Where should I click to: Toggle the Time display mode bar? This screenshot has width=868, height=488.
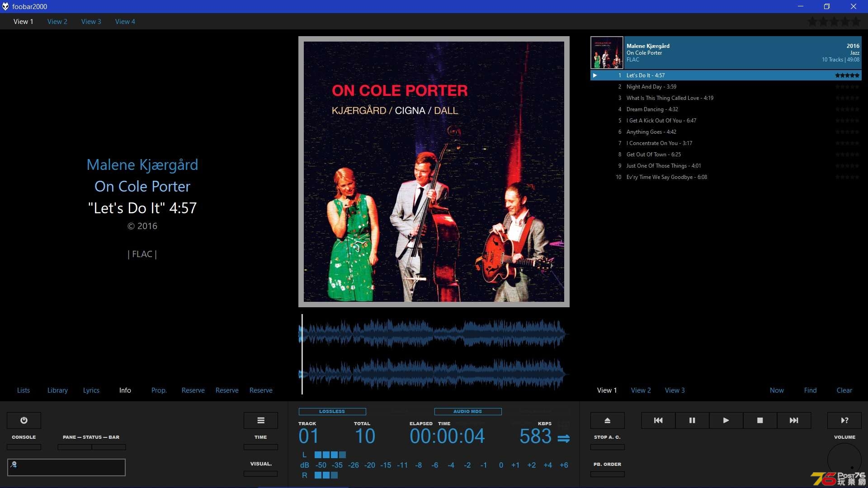click(x=261, y=447)
